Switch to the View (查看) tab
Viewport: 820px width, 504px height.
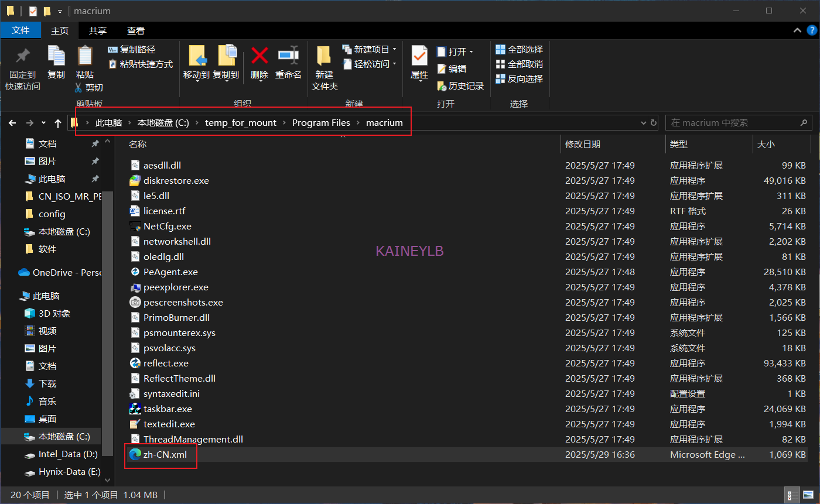pyautogui.click(x=136, y=30)
